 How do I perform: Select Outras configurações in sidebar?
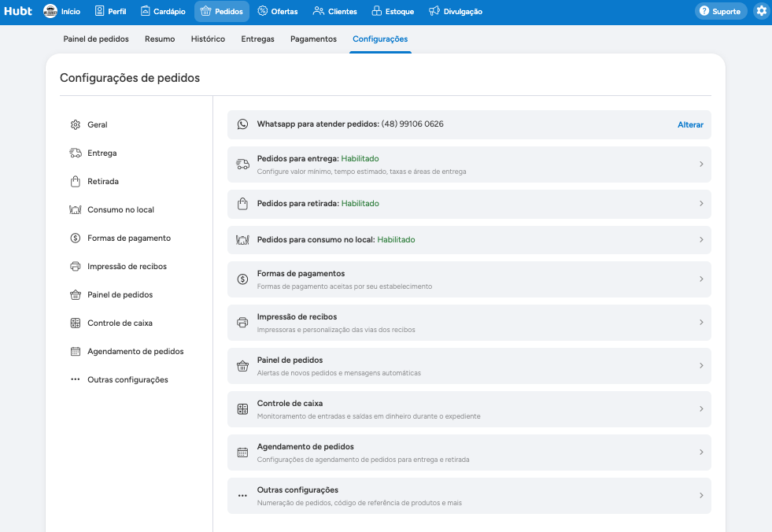tap(127, 380)
